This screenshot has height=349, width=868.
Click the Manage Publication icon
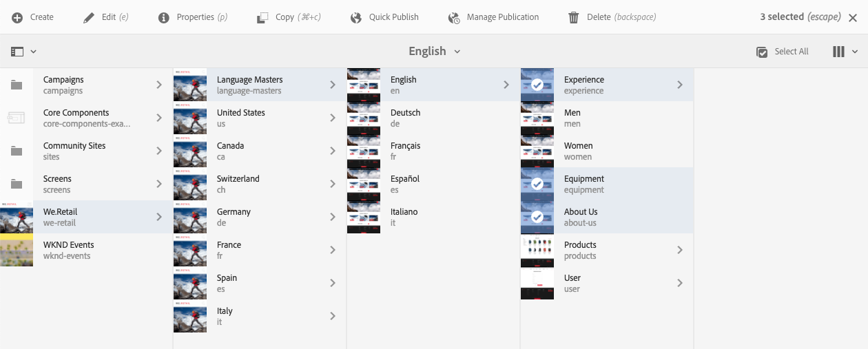(x=454, y=17)
